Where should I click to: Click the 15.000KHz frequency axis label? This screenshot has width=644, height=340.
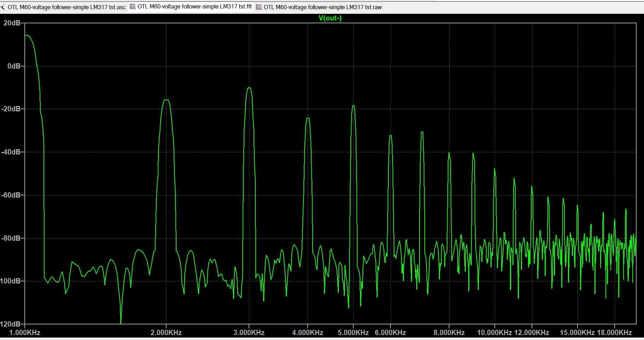(x=577, y=333)
